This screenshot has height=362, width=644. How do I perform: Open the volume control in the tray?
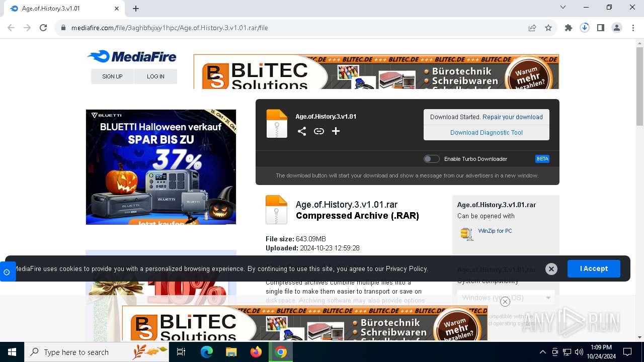tap(579, 352)
